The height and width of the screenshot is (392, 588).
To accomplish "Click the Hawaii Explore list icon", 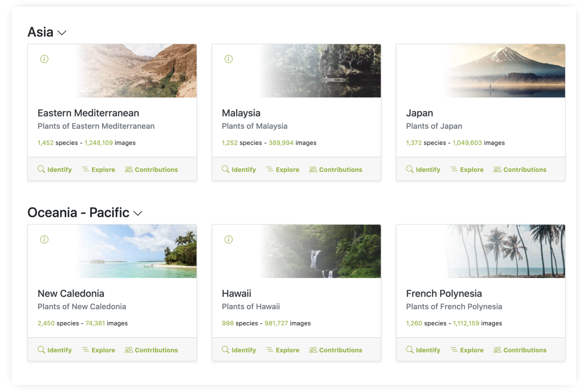I will 270,350.
